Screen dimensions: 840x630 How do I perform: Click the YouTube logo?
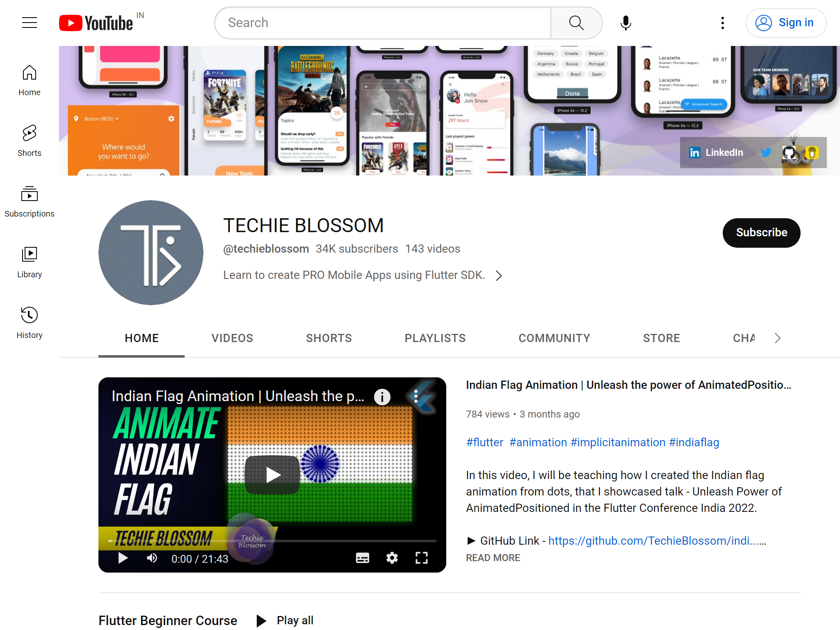[96, 23]
